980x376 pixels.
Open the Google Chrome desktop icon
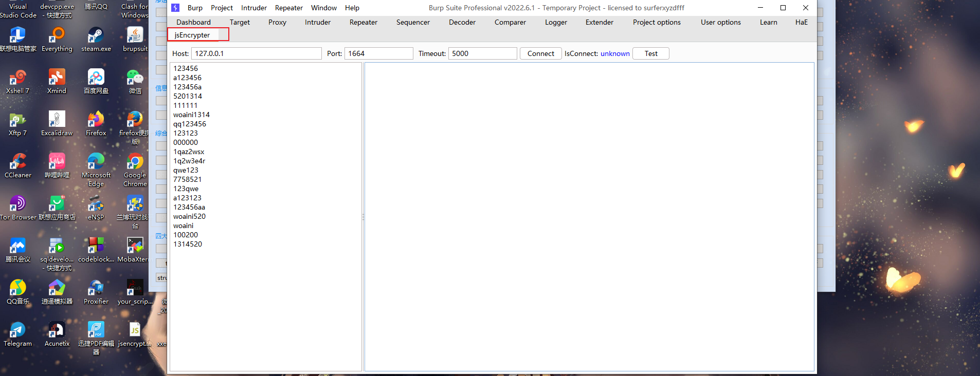pos(135,170)
